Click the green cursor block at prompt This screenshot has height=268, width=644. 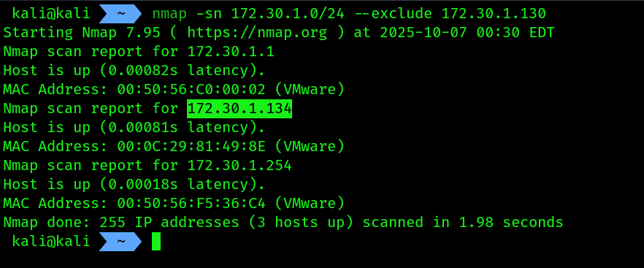(156, 241)
